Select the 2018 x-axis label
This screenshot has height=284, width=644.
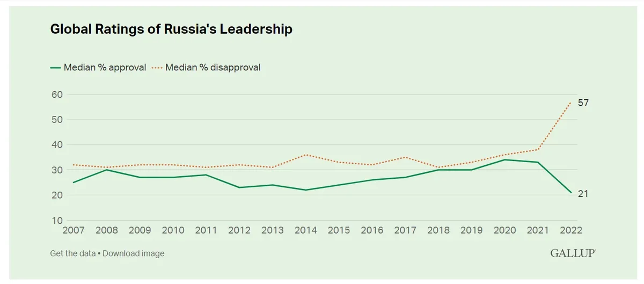pos(438,230)
